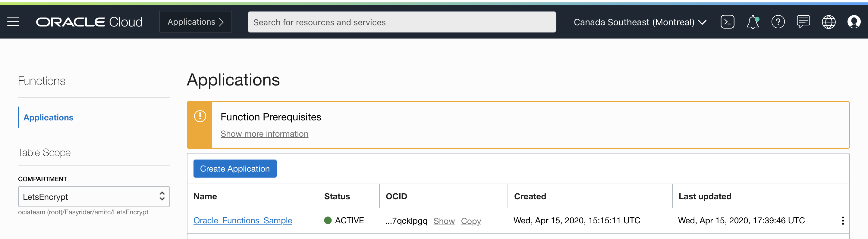Image resolution: width=868 pixels, height=239 pixels.
Task: Open the live chat icon
Action: coord(803,22)
